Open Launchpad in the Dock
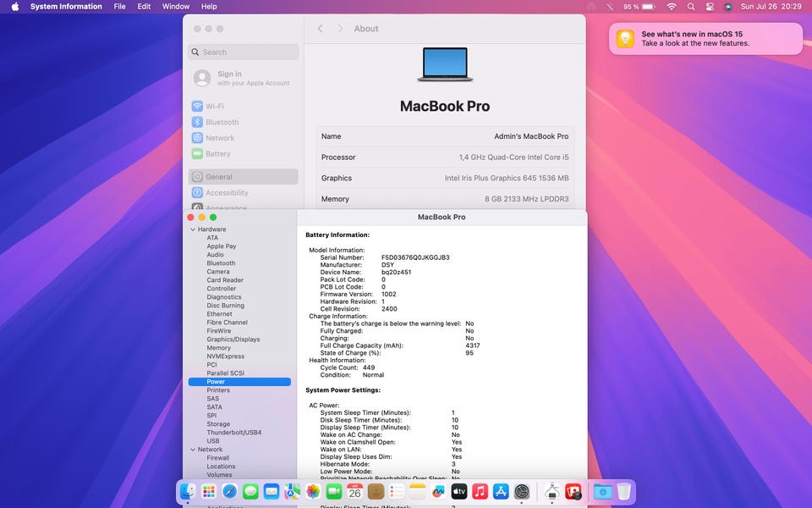The width and height of the screenshot is (812, 508). tap(209, 491)
